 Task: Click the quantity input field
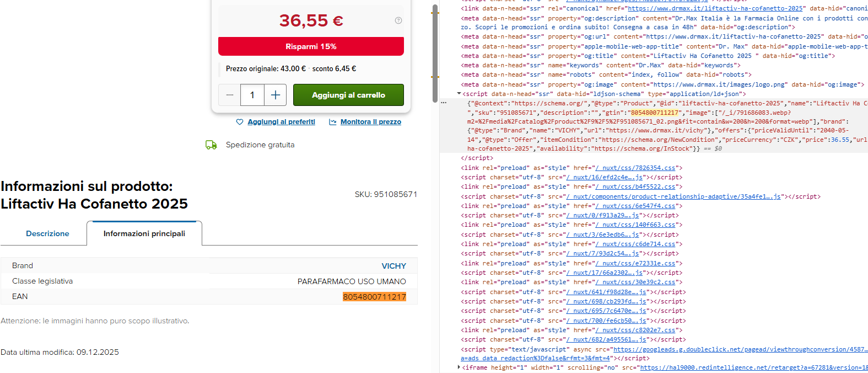tap(252, 95)
